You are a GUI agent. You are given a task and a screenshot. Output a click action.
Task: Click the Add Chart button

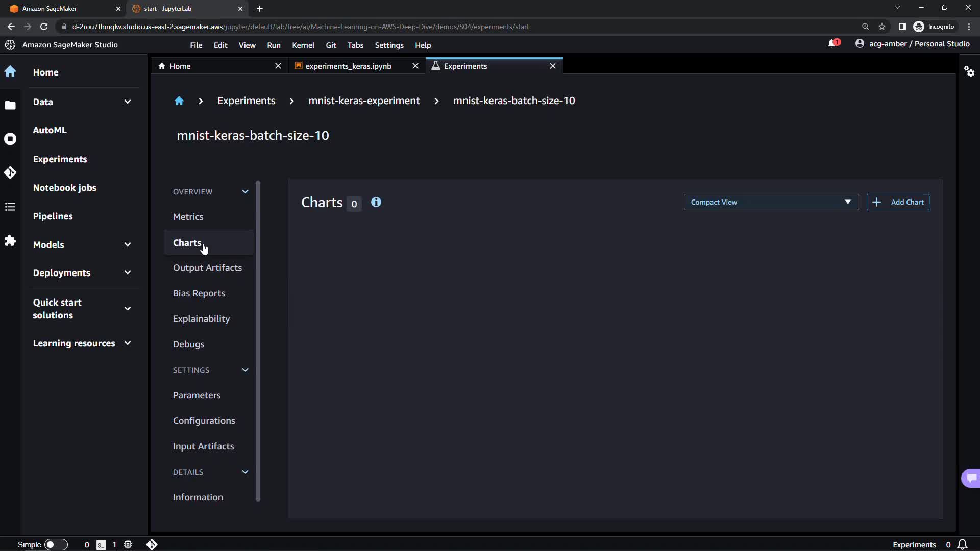pyautogui.click(x=898, y=202)
